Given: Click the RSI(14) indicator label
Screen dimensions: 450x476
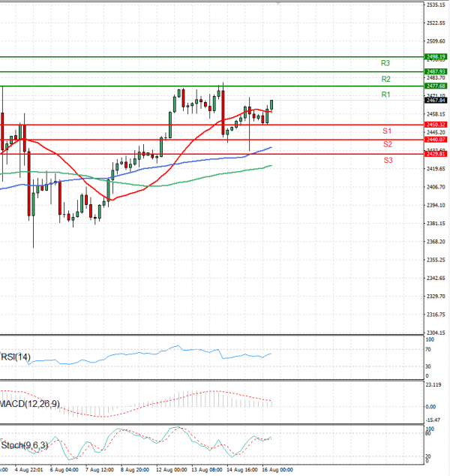Looking at the screenshot, I should point(16,357).
